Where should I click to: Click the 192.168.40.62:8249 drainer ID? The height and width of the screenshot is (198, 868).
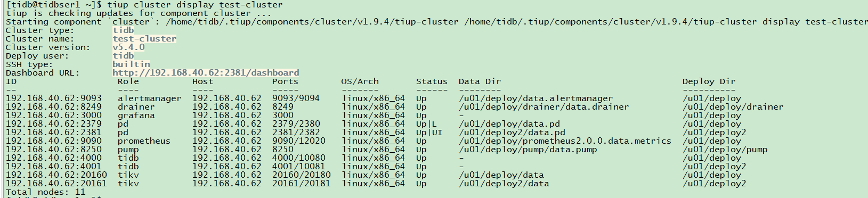coord(53,107)
